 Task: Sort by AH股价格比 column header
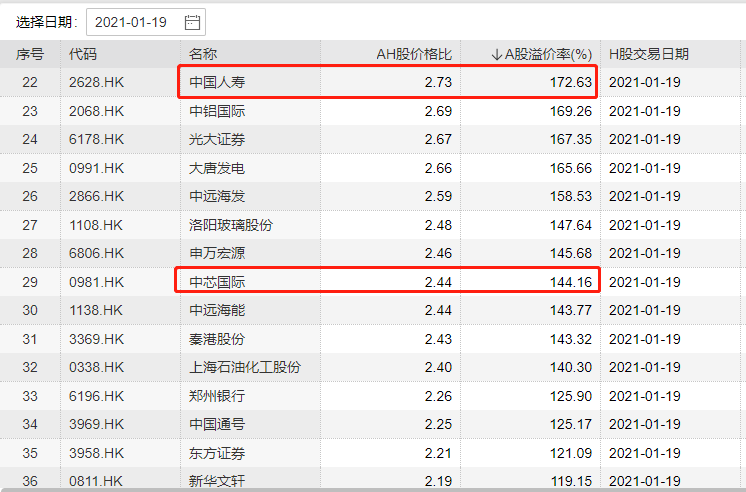pos(414,54)
